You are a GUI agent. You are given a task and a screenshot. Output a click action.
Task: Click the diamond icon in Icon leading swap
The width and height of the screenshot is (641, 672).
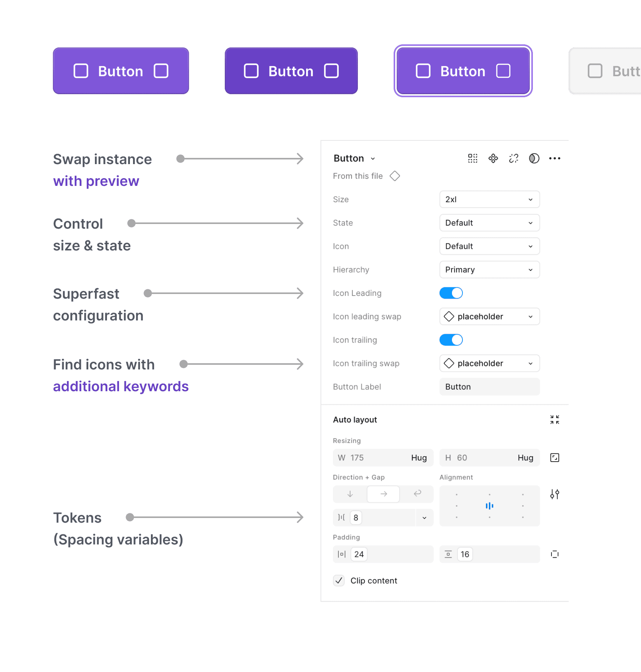point(449,317)
